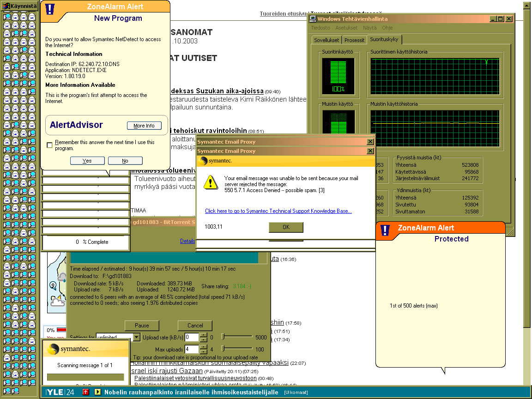Allow Symantec NetDetect with the Yes button

(x=87, y=161)
